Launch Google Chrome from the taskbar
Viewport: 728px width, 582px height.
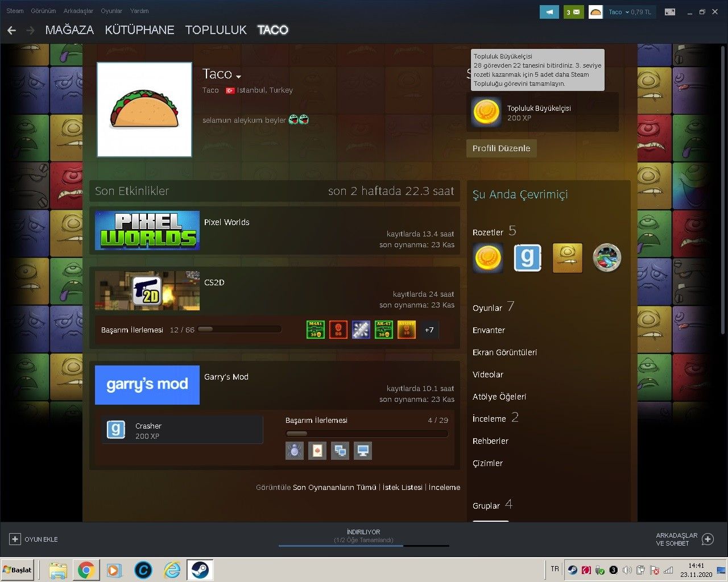coord(86,569)
